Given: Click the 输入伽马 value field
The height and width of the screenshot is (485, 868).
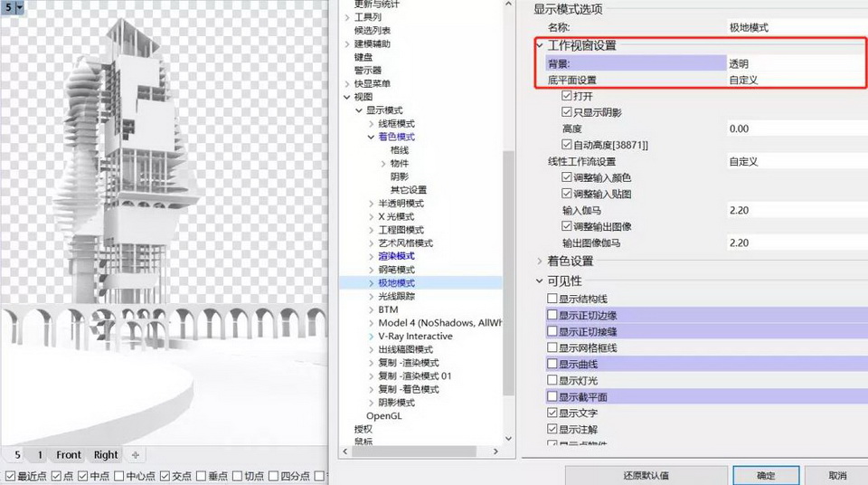Looking at the screenshot, I should (x=796, y=210).
